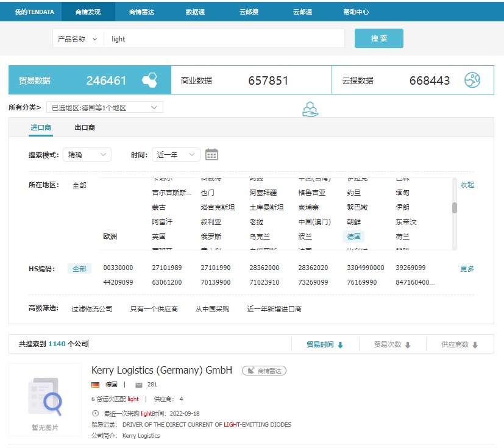The height and width of the screenshot is (448, 504).
Task: Sort results by 贸易时间
Action: pyautogui.click(x=325, y=344)
